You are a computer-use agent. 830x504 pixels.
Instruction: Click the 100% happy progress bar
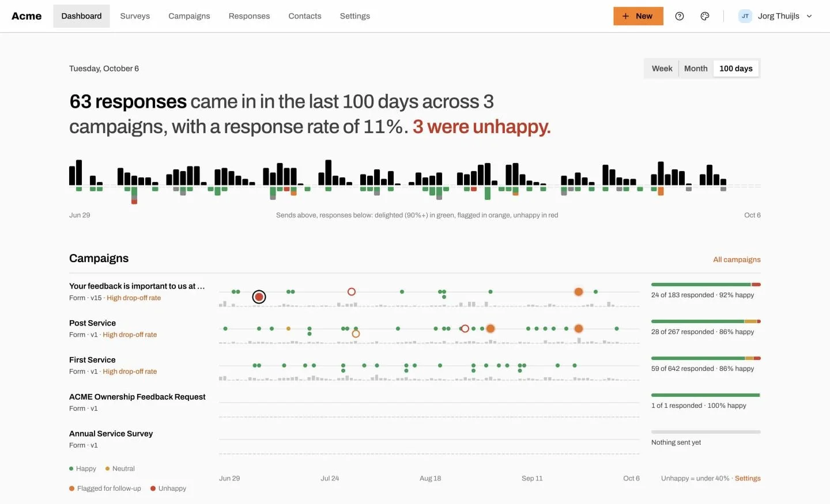coord(706,395)
